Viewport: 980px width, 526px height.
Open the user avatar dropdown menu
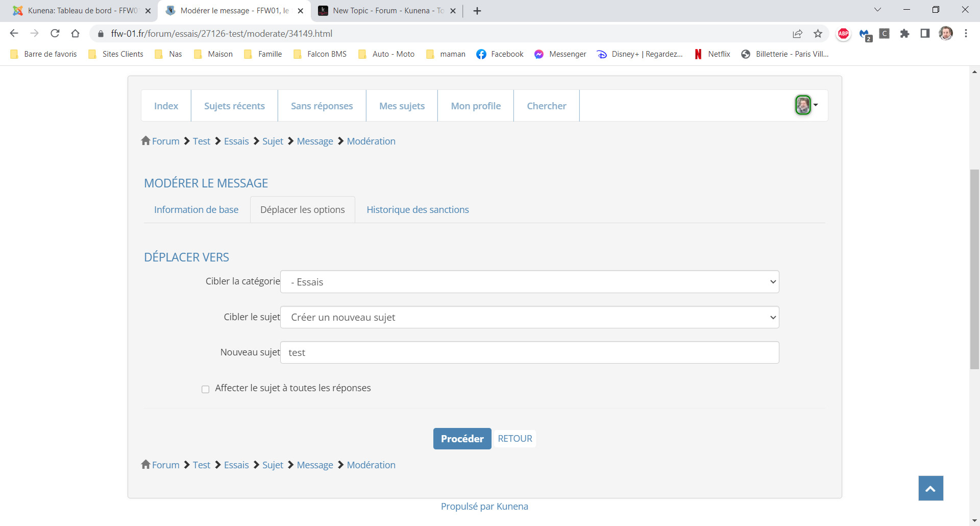pyautogui.click(x=806, y=105)
